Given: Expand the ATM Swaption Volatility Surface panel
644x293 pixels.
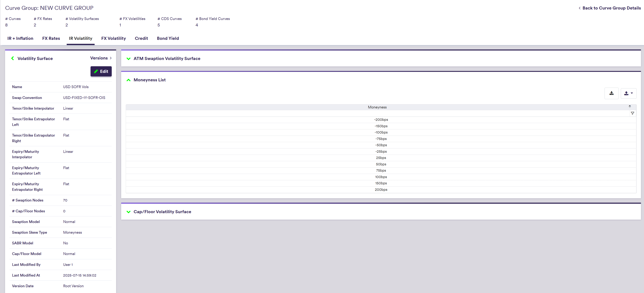Looking at the screenshot, I should pos(128,59).
